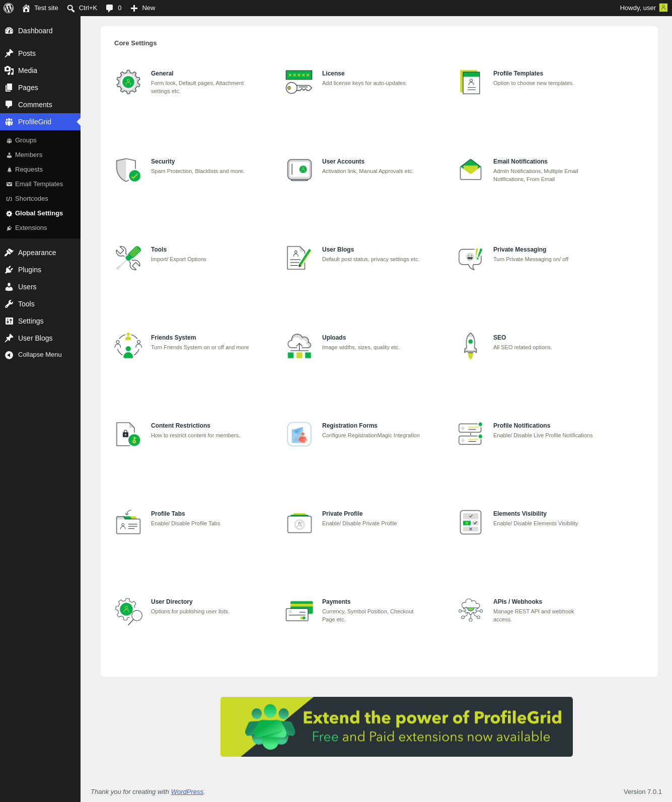Open the Tools wrench and screwdriver icon
This screenshot has width=672, height=802.
tap(128, 258)
